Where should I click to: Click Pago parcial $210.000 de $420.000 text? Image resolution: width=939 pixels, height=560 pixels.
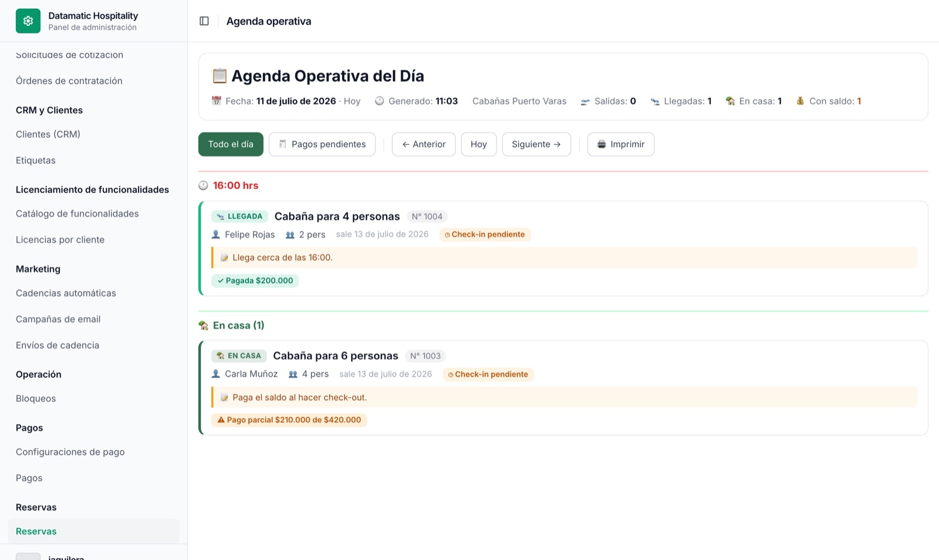[294, 420]
